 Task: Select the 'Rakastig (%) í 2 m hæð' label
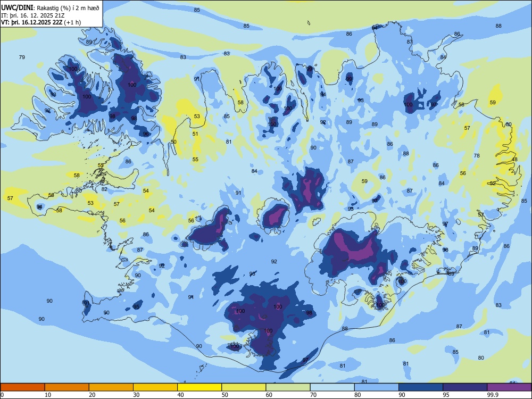click(68, 8)
